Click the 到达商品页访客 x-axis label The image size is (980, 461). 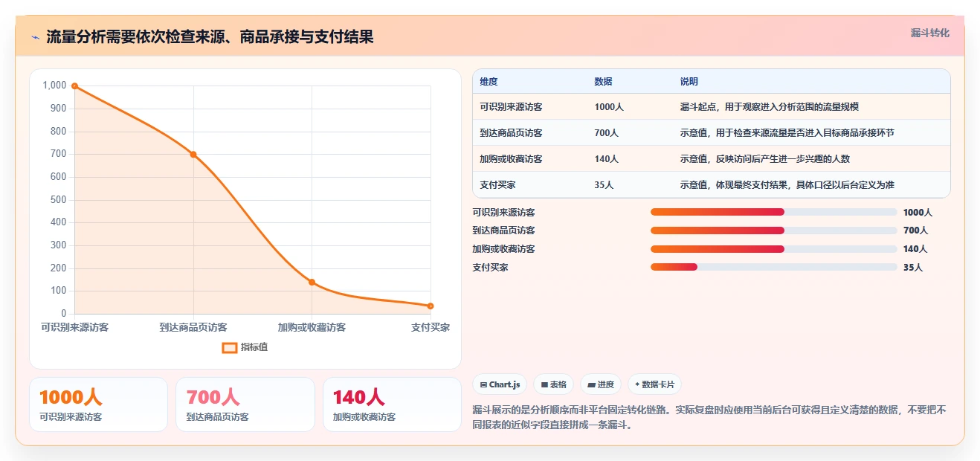point(193,327)
